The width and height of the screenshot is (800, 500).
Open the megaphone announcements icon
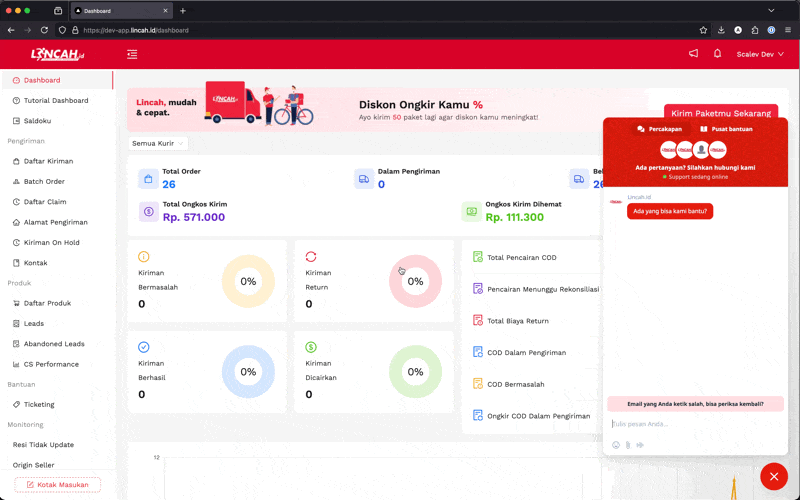click(x=693, y=54)
